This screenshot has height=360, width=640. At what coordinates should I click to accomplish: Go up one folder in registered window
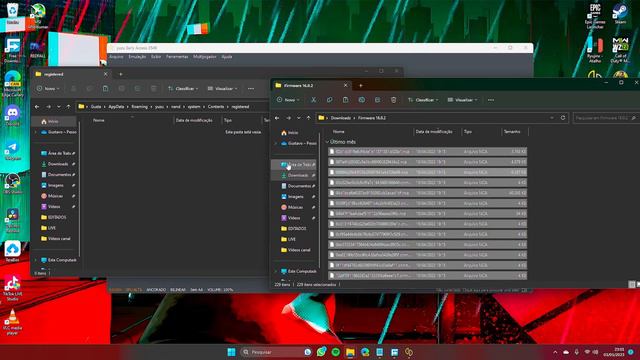point(68,107)
